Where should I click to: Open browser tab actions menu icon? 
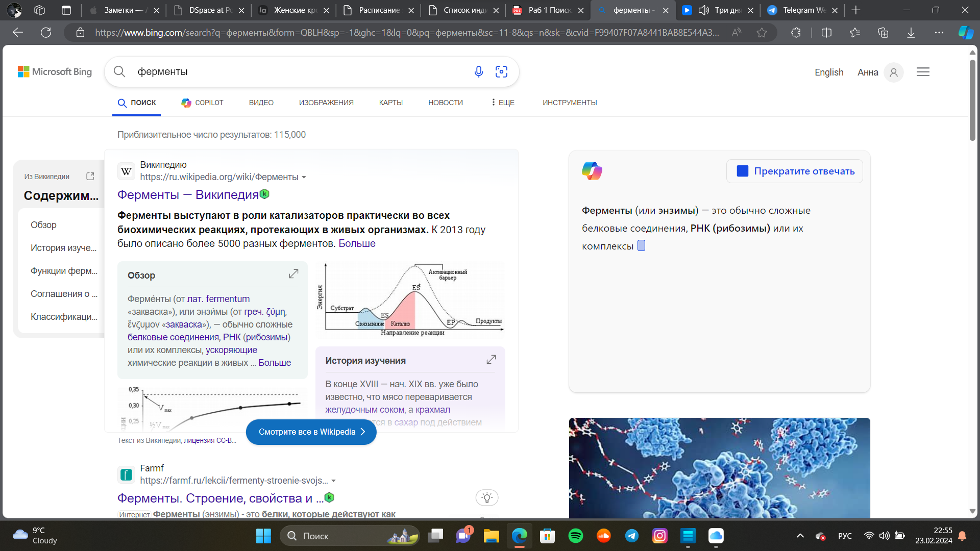point(66,10)
